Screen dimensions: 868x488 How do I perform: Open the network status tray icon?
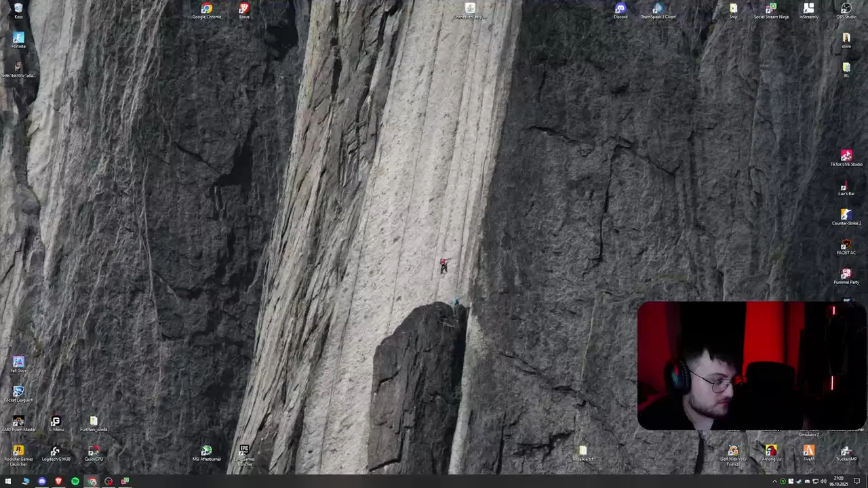815,481
